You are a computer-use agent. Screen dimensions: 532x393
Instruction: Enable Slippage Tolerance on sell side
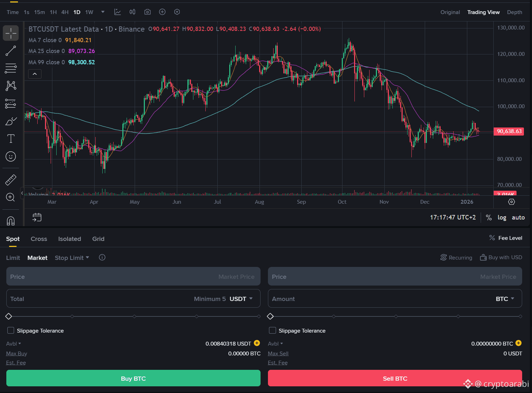tap(273, 330)
